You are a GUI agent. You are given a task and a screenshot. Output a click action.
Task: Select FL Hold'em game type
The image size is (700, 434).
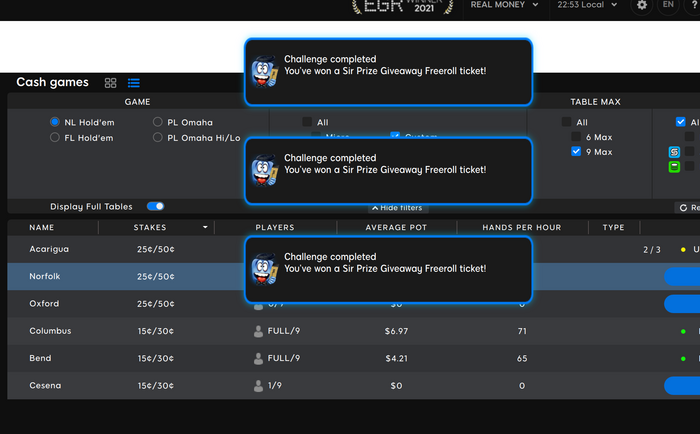54,138
